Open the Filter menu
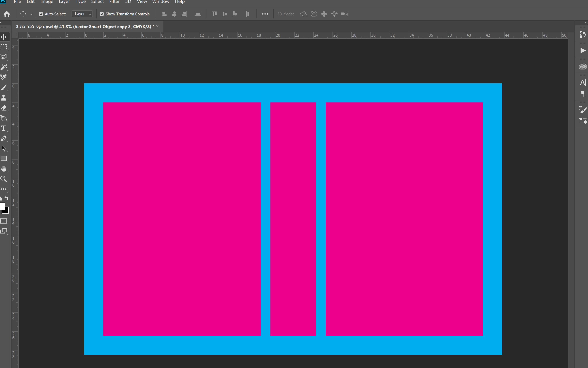 point(114,2)
